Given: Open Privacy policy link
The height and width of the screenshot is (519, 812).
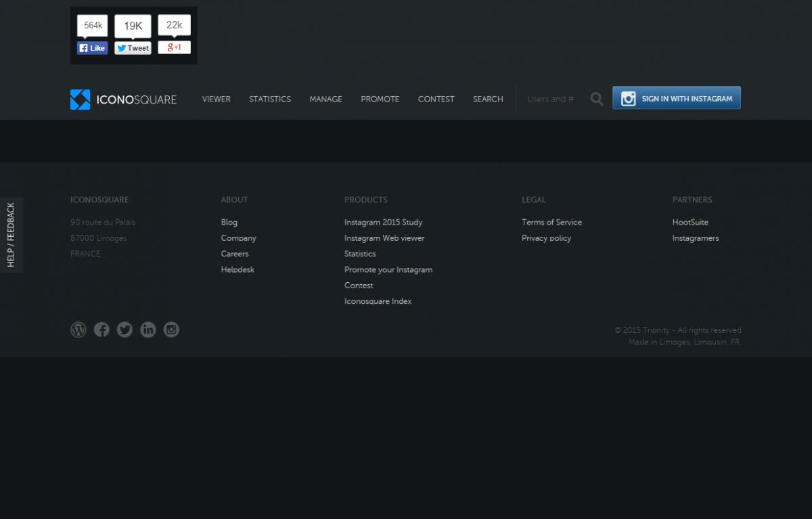Looking at the screenshot, I should pos(547,238).
